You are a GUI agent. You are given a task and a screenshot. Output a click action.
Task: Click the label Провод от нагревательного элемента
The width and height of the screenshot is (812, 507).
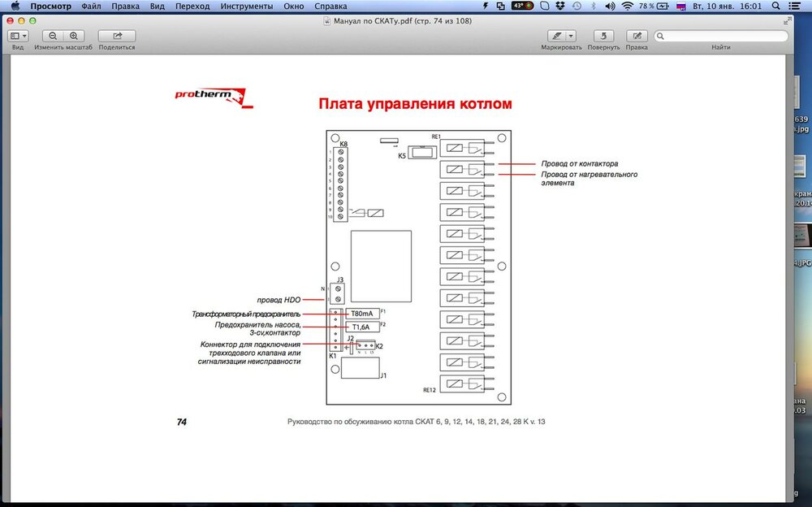click(x=590, y=178)
